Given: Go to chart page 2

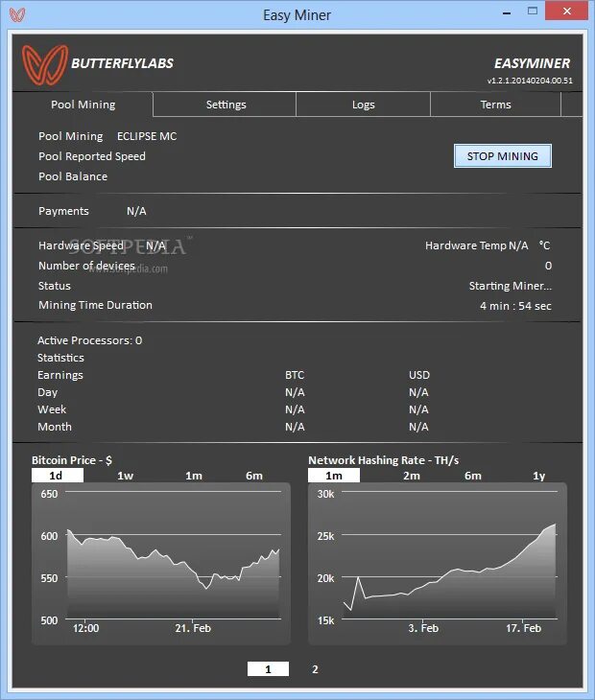Looking at the screenshot, I should tap(315, 669).
